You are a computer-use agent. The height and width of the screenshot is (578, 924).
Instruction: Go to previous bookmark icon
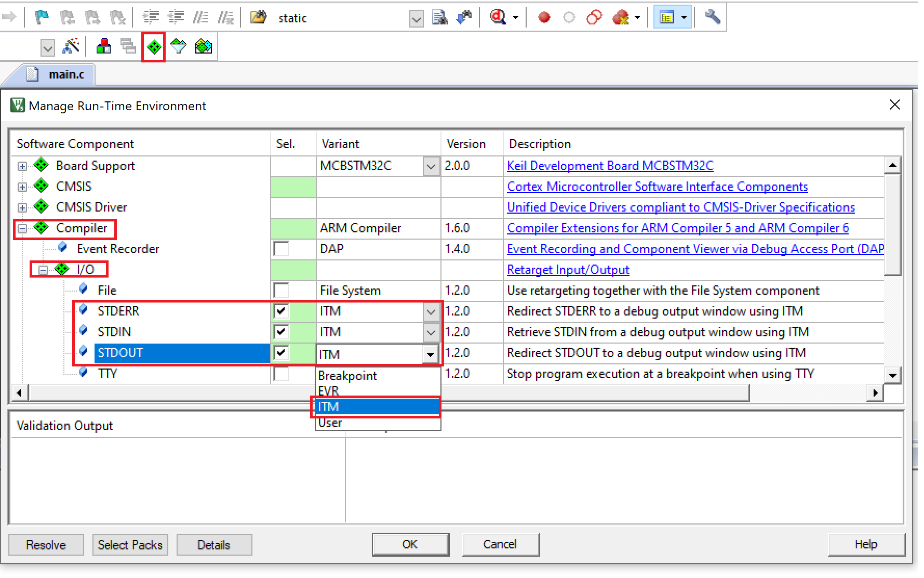tap(67, 17)
